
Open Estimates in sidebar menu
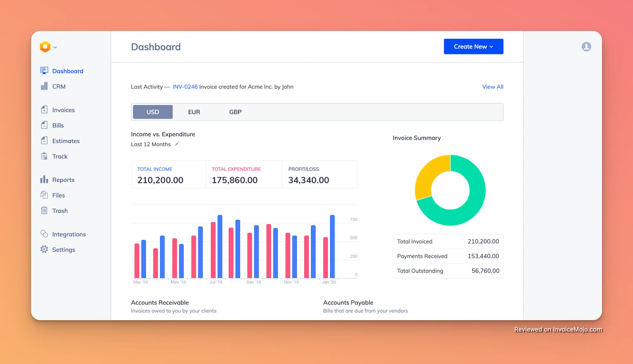[66, 141]
